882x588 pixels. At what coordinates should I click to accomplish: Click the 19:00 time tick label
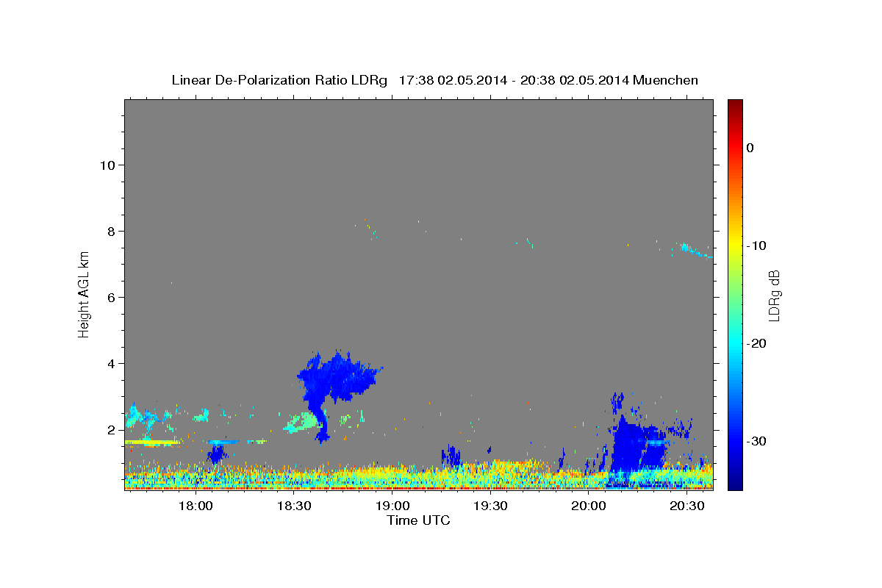393,506
